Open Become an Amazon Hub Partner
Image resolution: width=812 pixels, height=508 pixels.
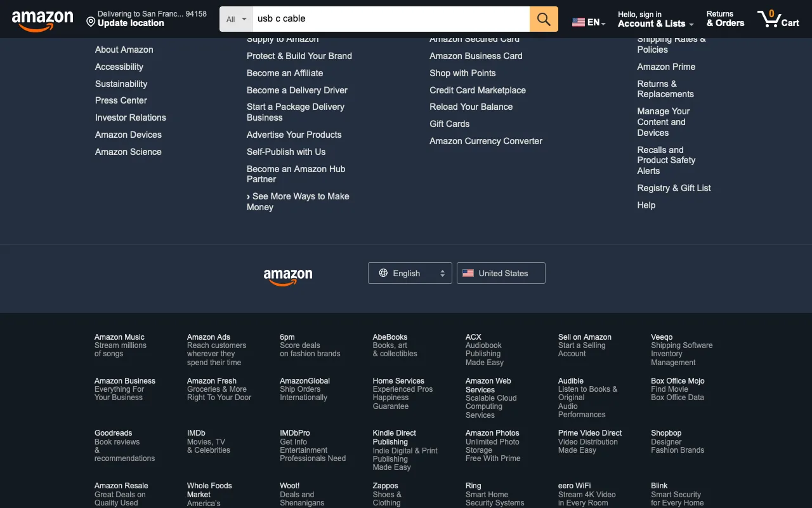coord(296,174)
